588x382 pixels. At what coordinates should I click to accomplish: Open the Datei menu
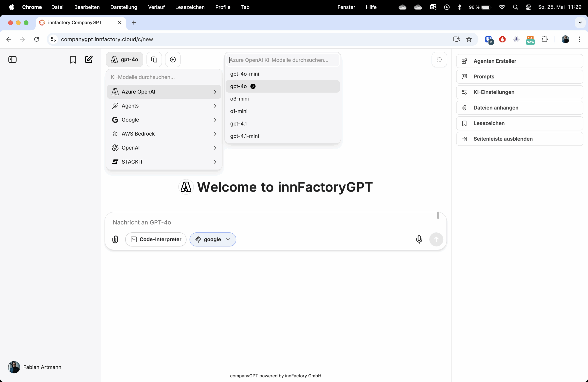point(57,7)
